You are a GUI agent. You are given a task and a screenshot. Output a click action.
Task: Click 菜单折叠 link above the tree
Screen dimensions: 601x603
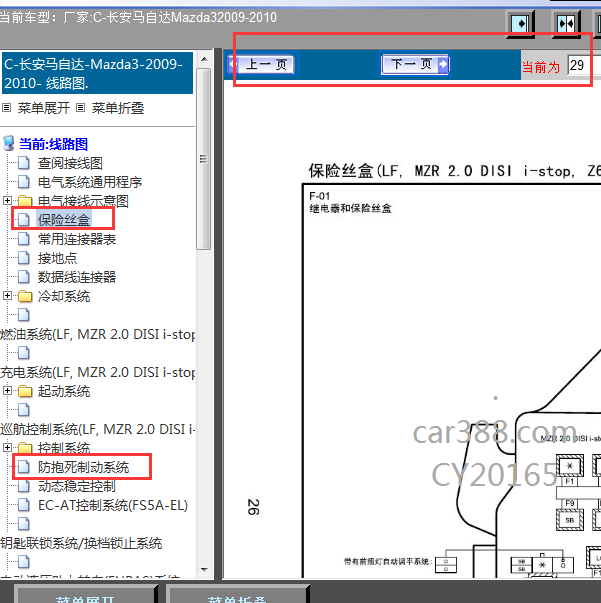pos(118,108)
